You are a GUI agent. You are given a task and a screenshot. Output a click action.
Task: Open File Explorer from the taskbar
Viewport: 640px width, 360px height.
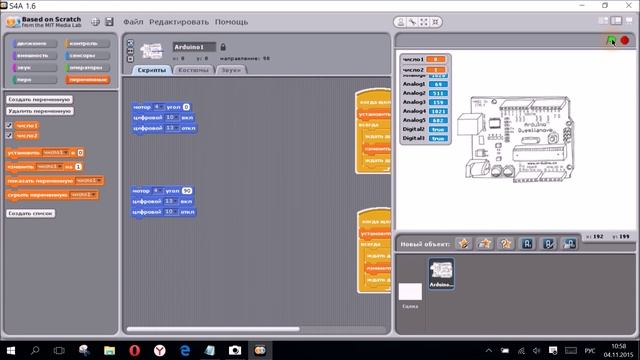tap(109, 350)
